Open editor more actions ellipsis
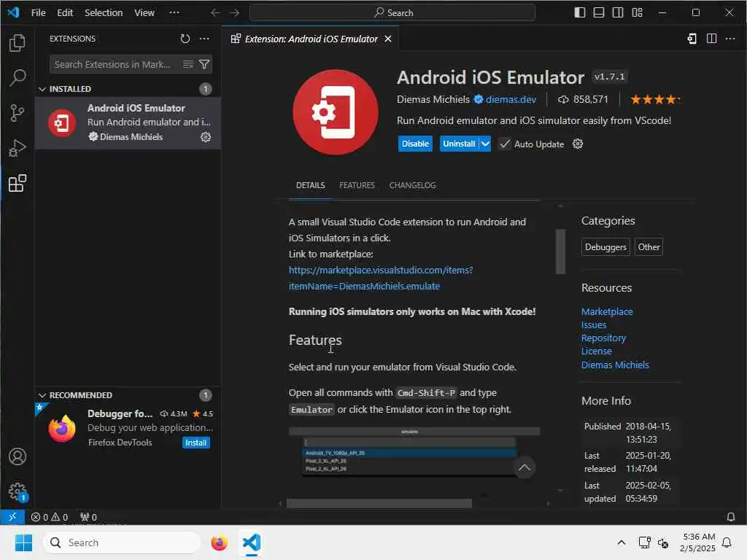Viewport: 747px width, 560px height. [x=729, y=39]
